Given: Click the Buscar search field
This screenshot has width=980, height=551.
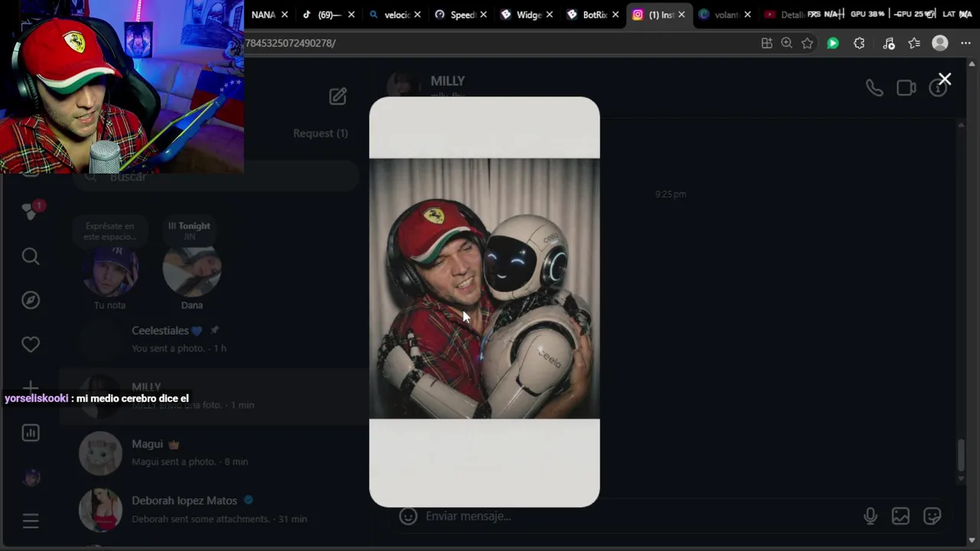Looking at the screenshot, I should pos(216,177).
